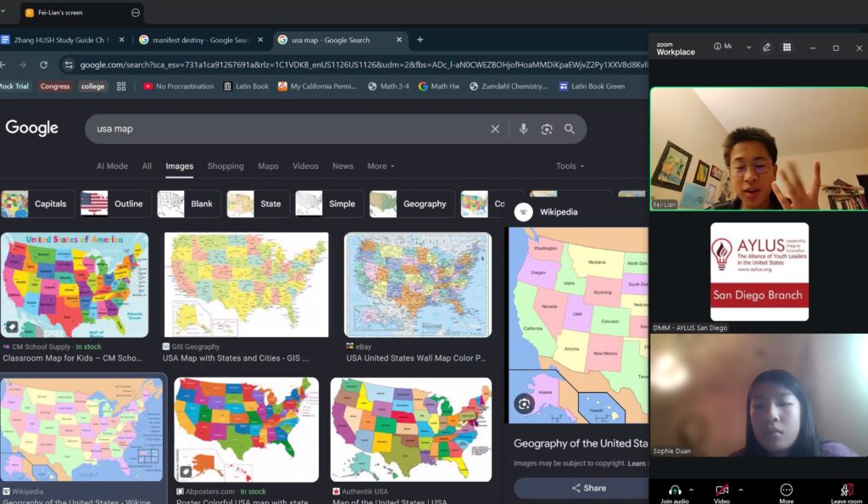This screenshot has height=504, width=868.
Task: Click the Zoom annotate pencil icon
Action: click(x=766, y=48)
